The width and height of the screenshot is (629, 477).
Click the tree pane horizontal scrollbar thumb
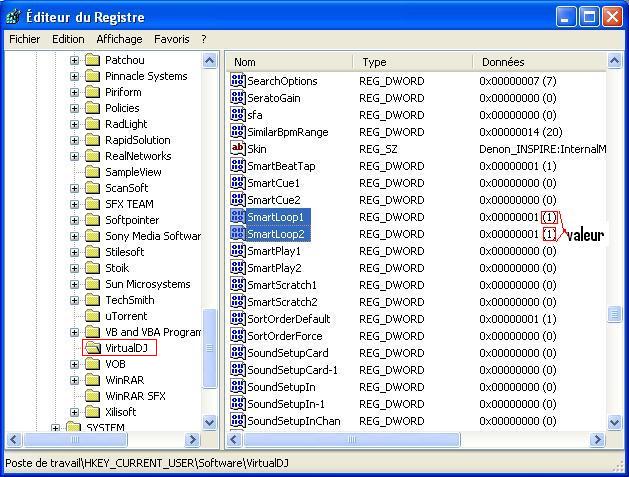[75, 440]
